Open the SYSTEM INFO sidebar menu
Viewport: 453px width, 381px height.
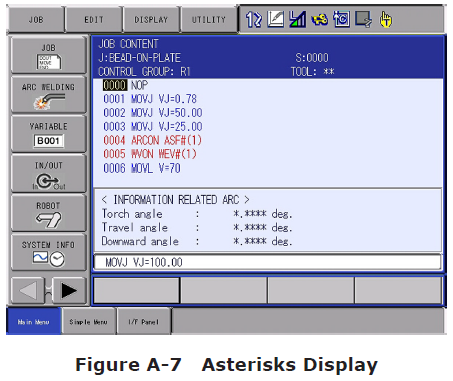click(x=49, y=252)
